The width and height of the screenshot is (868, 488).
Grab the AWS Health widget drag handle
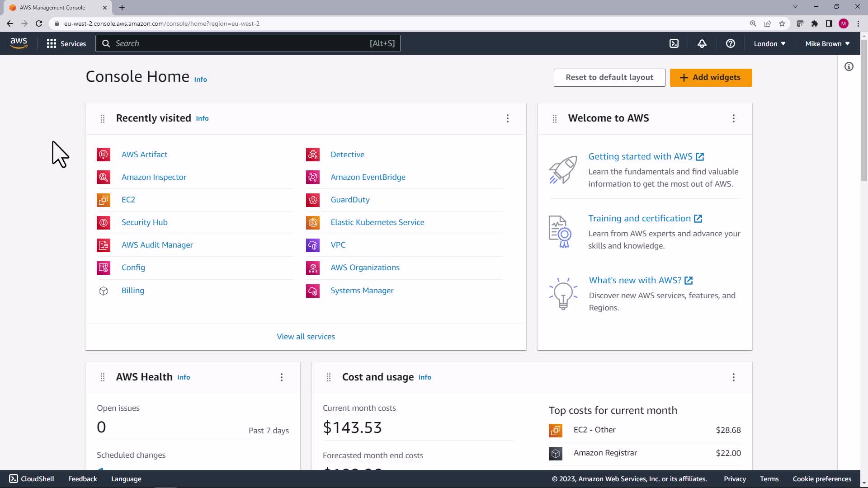103,377
